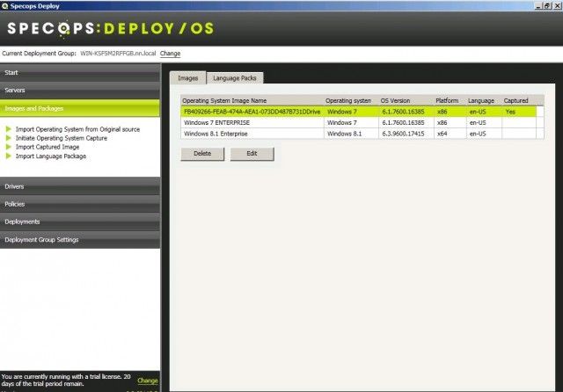Select Images and Packages section

pyautogui.click(x=80, y=108)
